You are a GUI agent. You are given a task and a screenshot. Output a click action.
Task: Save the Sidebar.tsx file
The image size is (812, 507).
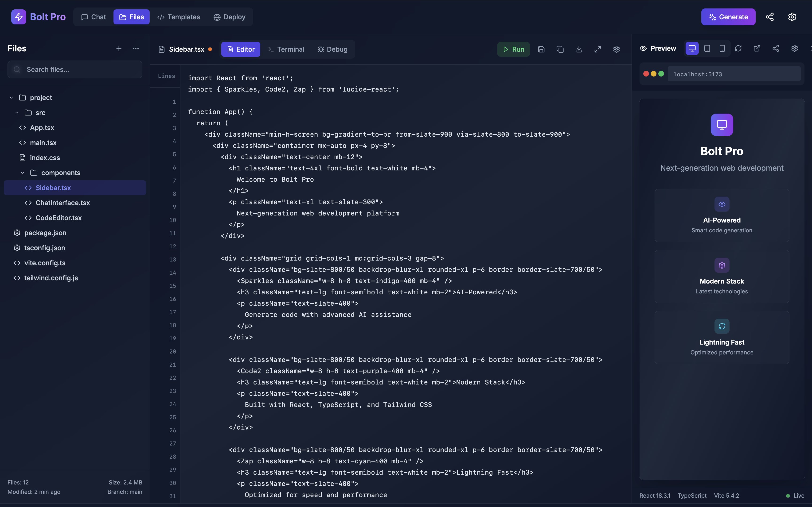coord(541,49)
